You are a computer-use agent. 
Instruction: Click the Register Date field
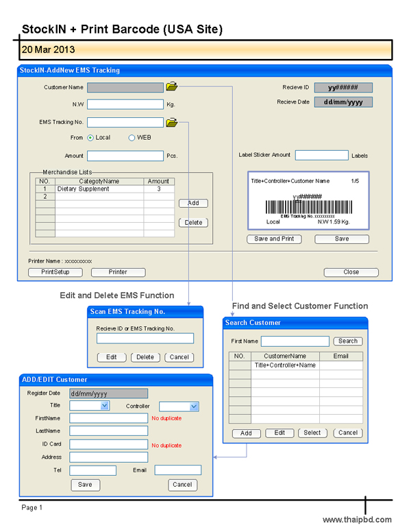[108, 394]
